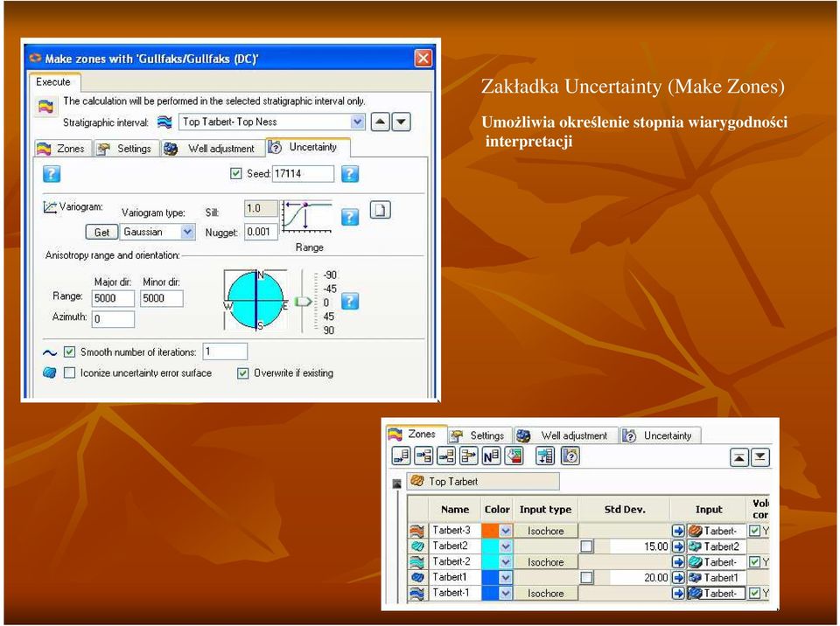
Task: Switch to Settings tab in dialog
Action: coord(126,149)
